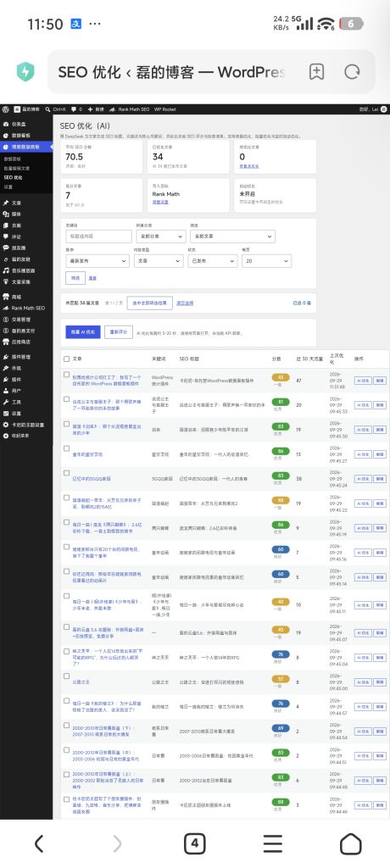This screenshot has width=390, height=868.
Task: Check the 公路之王 article row
Action: (66, 676)
